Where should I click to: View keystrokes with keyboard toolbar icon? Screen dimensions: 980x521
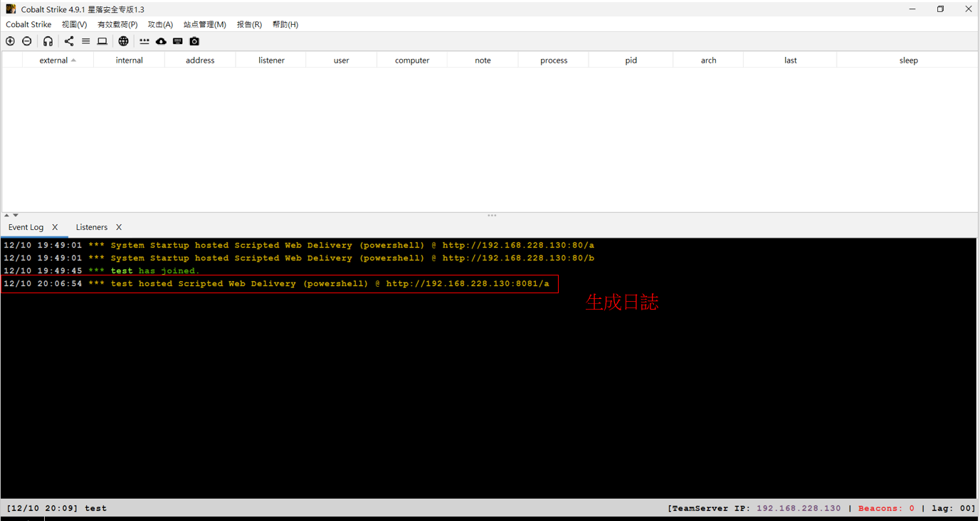click(x=178, y=41)
